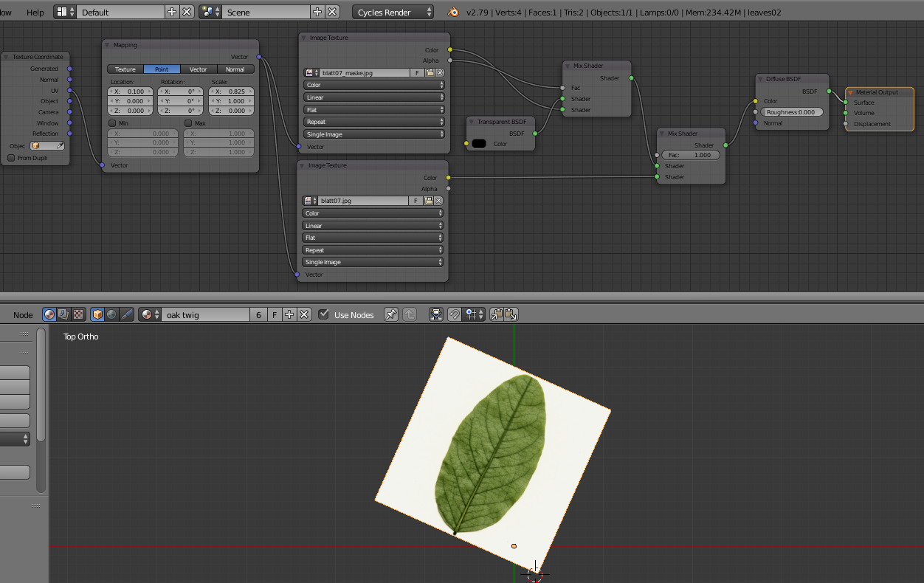Open Single Image dropdown of blatt07_maske.jpg node

(374, 134)
